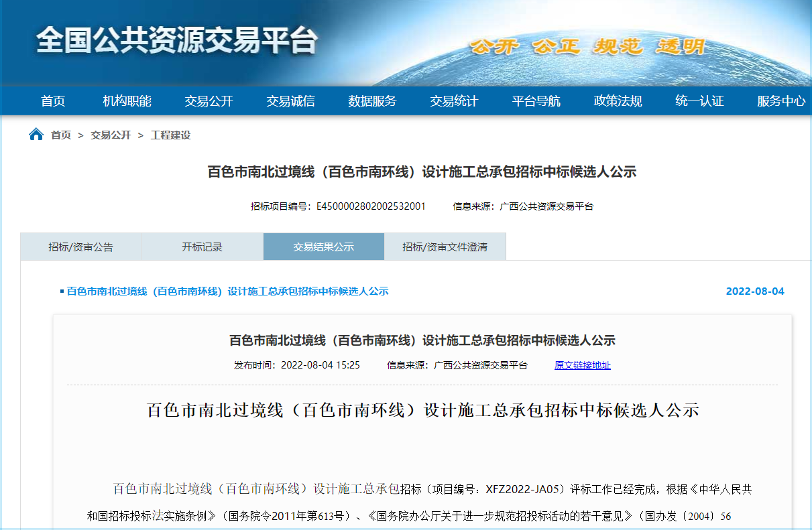Viewport: 812px width, 530px height.
Task: Open 政策法规 menu item
Action: pos(618,101)
